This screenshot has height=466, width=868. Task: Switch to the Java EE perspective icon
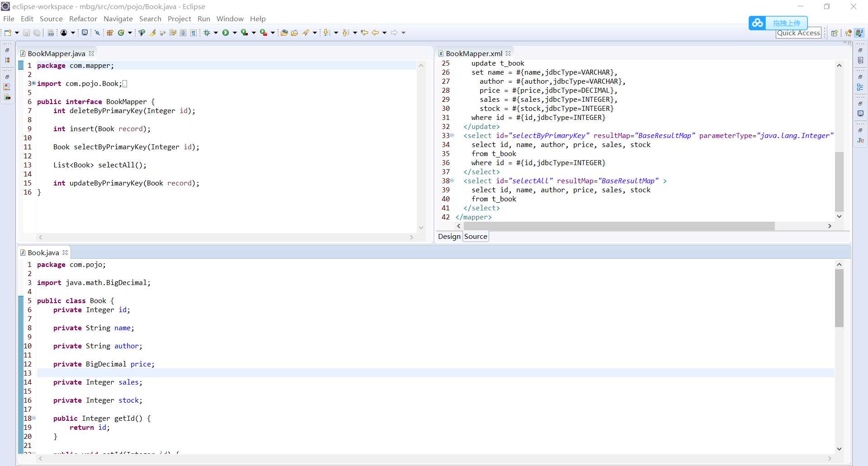coord(849,33)
